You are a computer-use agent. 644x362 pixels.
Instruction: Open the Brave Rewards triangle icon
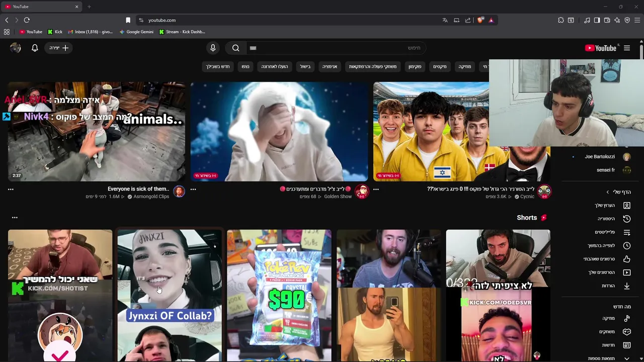[x=491, y=20]
